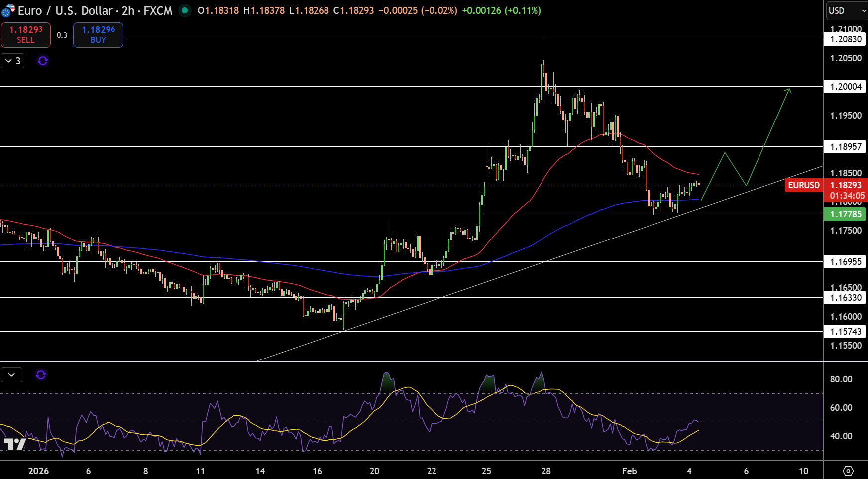This screenshot has width=868, height=479.
Task: Click the 28 date on time axis
Action: click(x=546, y=471)
